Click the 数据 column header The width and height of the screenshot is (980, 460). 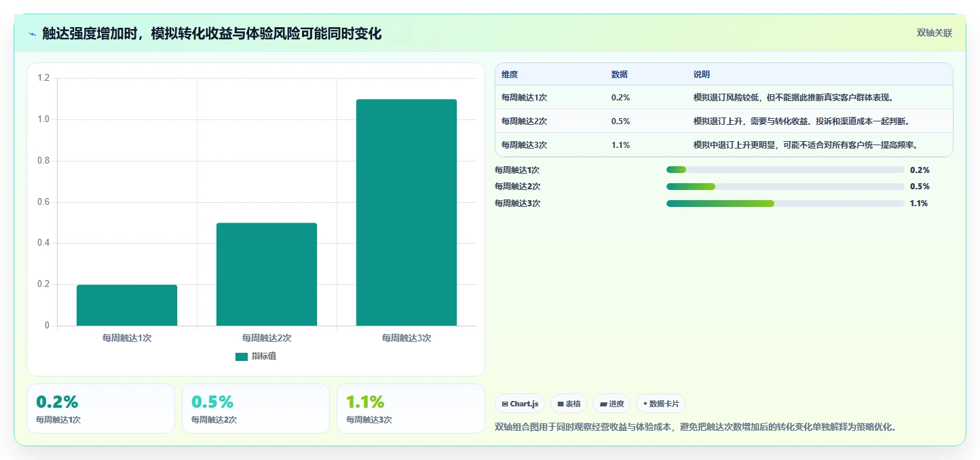click(620, 75)
